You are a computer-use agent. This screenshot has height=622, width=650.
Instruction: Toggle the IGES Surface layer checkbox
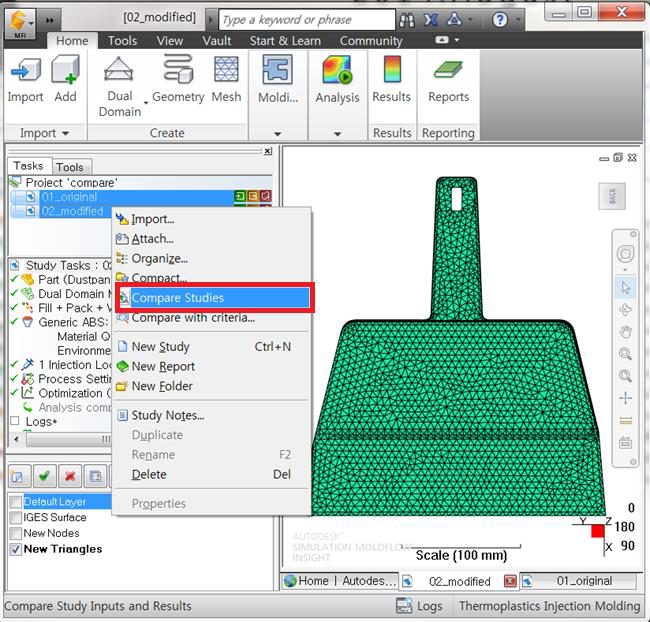pos(16,518)
